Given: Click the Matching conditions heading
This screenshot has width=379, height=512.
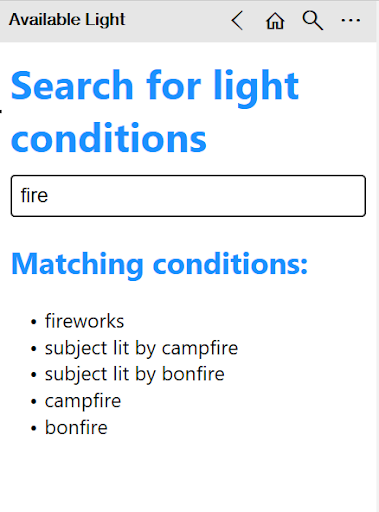Looking at the screenshot, I should coord(159,264).
